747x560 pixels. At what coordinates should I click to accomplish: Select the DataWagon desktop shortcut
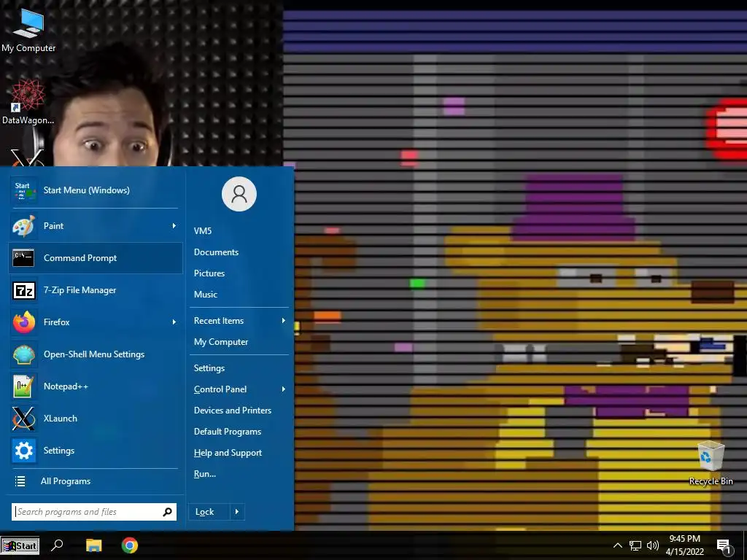(x=28, y=102)
